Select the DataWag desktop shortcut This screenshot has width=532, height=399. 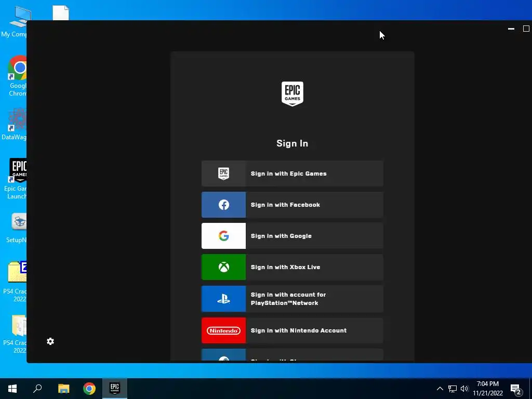click(x=14, y=124)
